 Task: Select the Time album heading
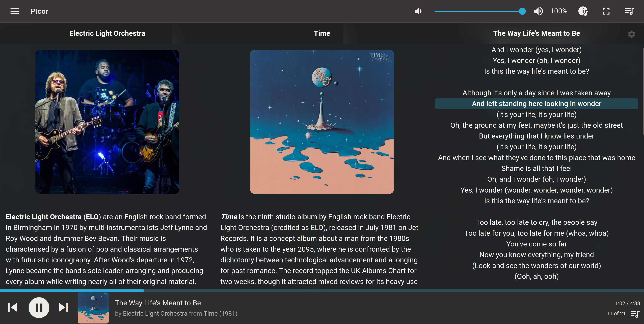coord(322,33)
